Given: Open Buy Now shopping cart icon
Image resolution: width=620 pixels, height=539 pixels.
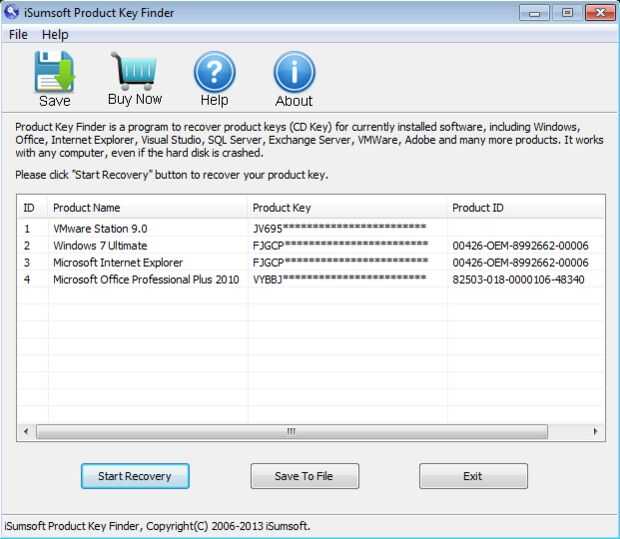Looking at the screenshot, I should (x=134, y=70).
